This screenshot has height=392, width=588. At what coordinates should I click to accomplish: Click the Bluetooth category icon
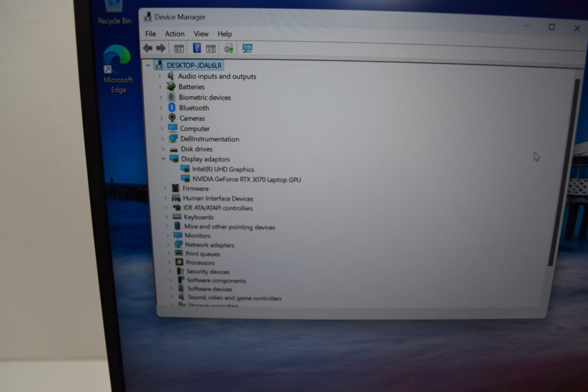(x=172, y=108)
